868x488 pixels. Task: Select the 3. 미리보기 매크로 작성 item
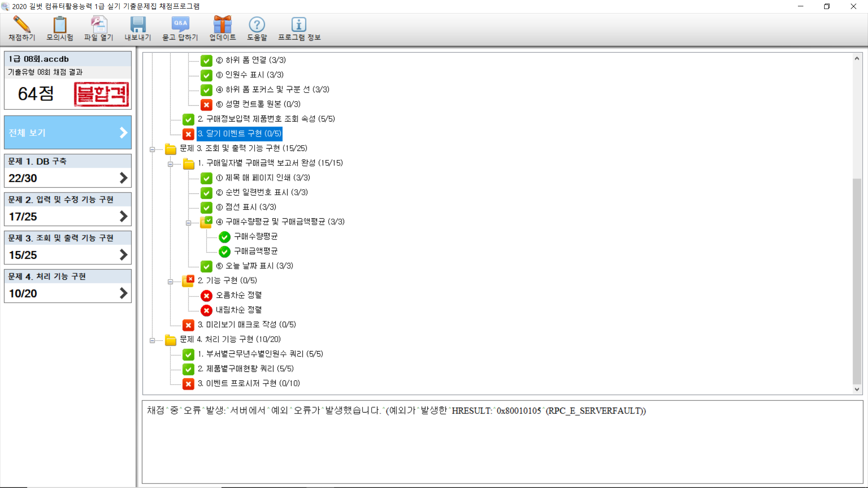click(x=246, y=324)
